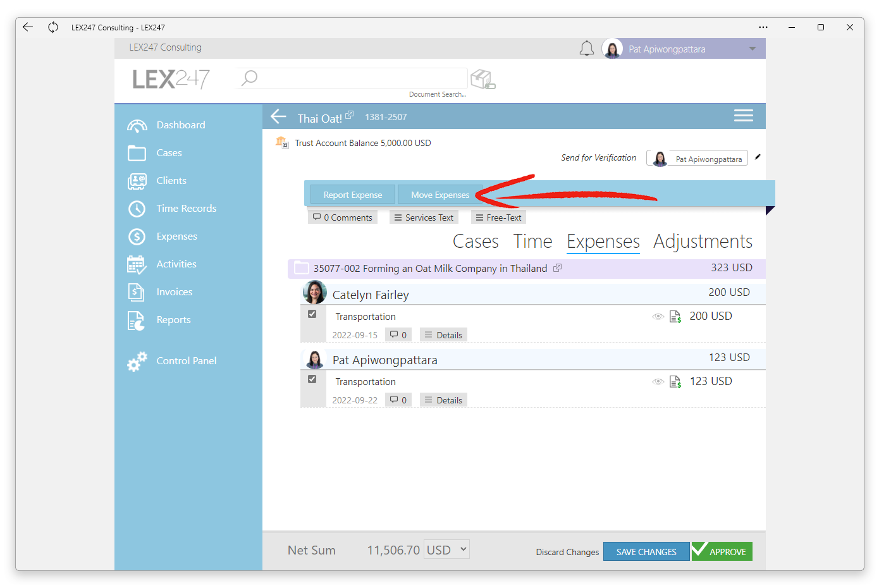Image resolution: width=879 pixels, height=588 pixels.
Task: Open the hamburger menu in blue header
Action: [x=743, y=116]
